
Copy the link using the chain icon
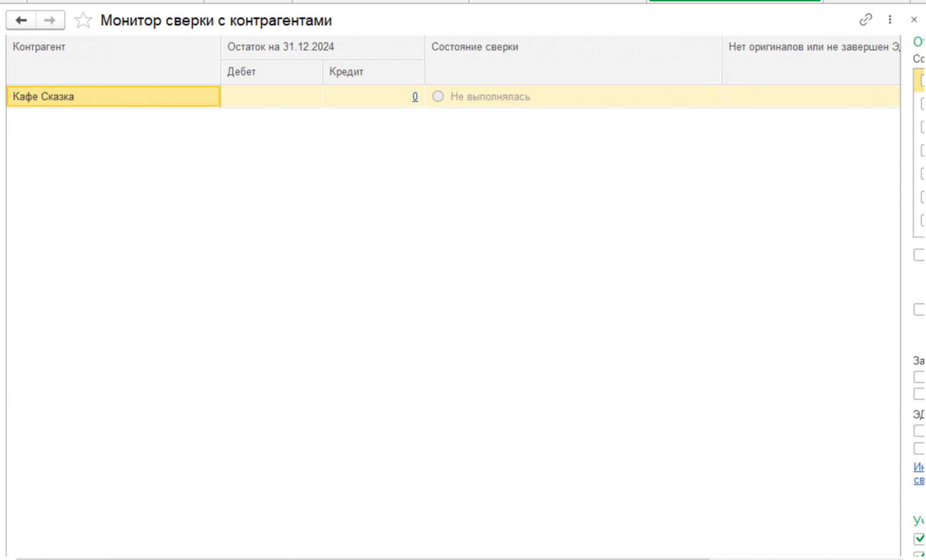(x=866, y=20)
